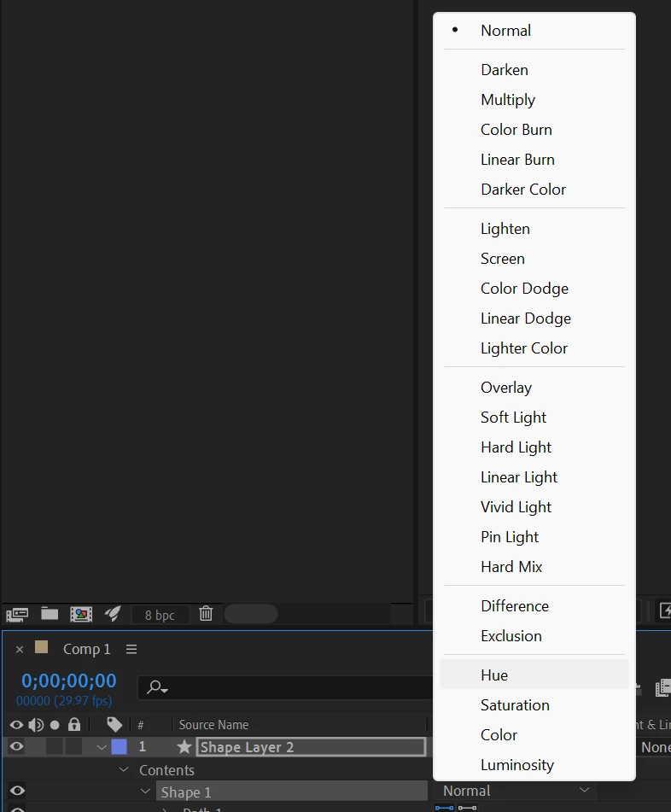Choose Lighten blend mode

[x=534, y=229]
